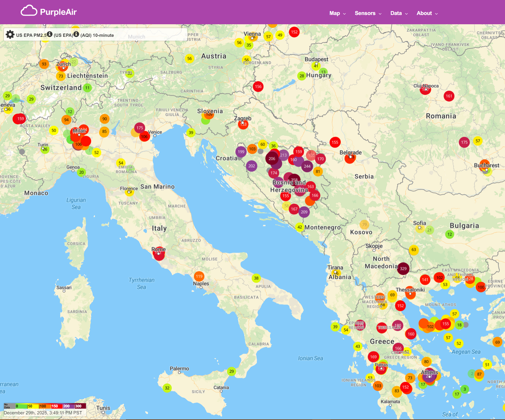Click the faded 79 sensor in Kosovo
Viewport: 505px width, 420px height.
(364, 225)
